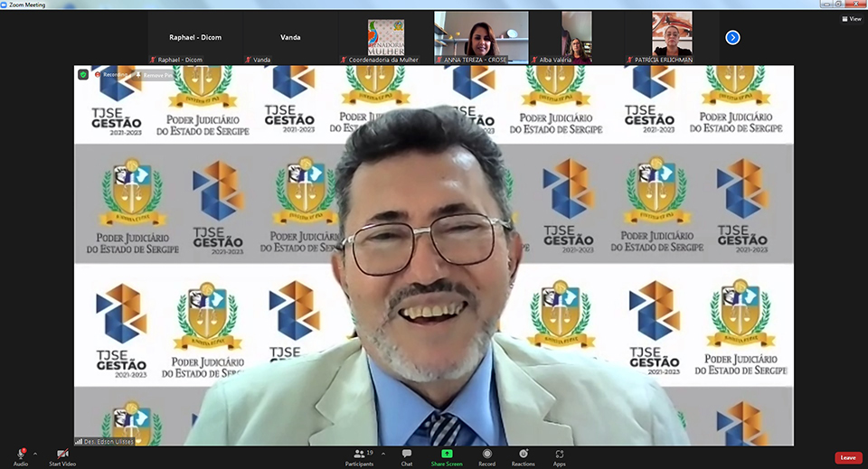The image size is (868, 469).
Task: Click the green Share Screen icon
Action: [447, 454]
